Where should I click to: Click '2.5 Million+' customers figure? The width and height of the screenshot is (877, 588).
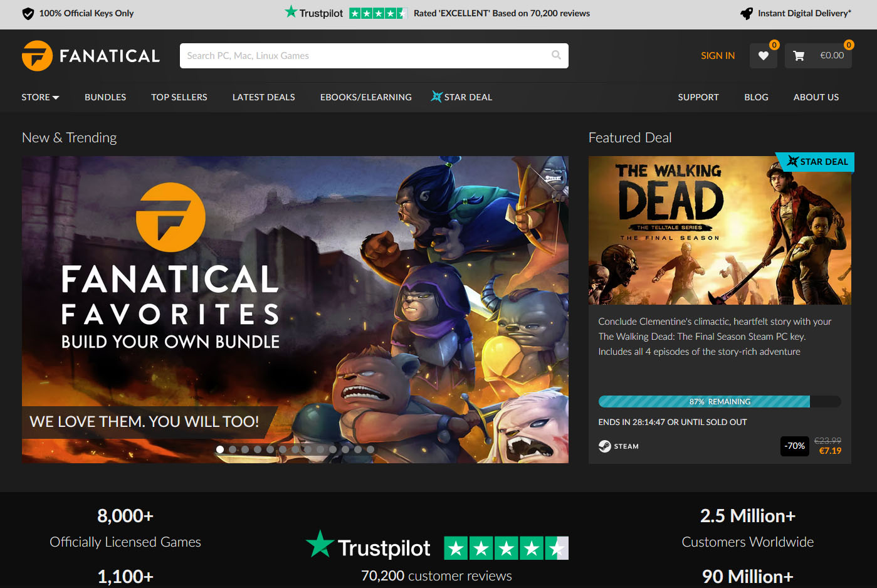click(748, 516)
